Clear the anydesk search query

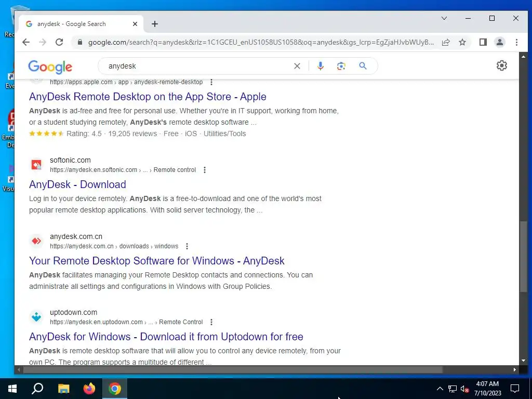coord(297,66)
